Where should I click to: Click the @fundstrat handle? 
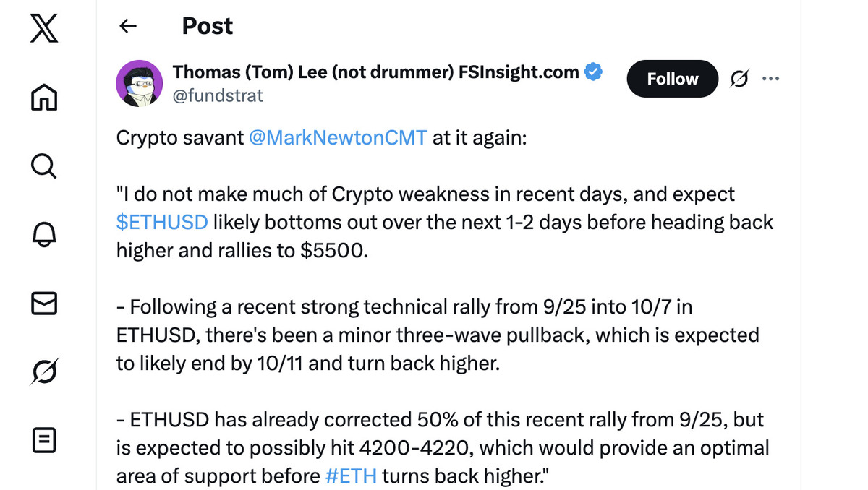218,95
